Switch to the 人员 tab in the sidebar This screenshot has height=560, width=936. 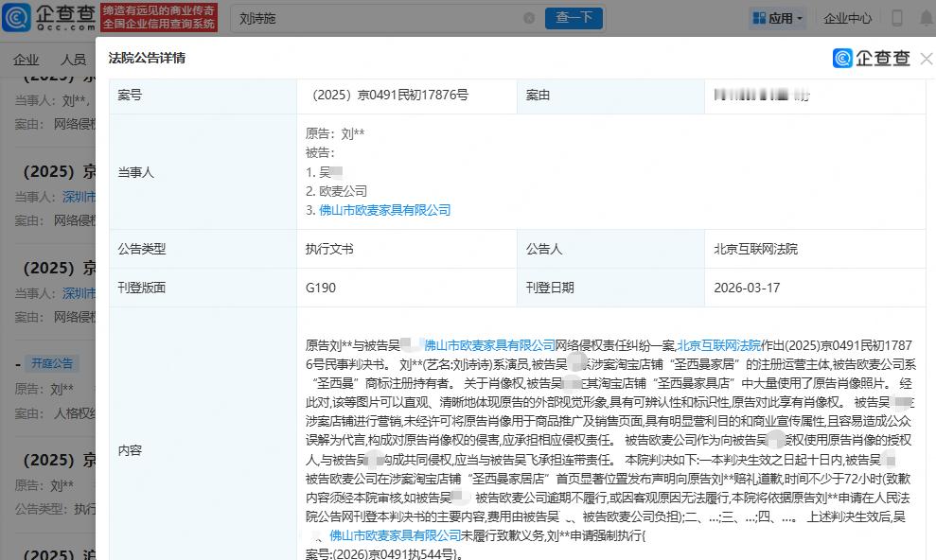pyautogui.click(x=74, y=58)
